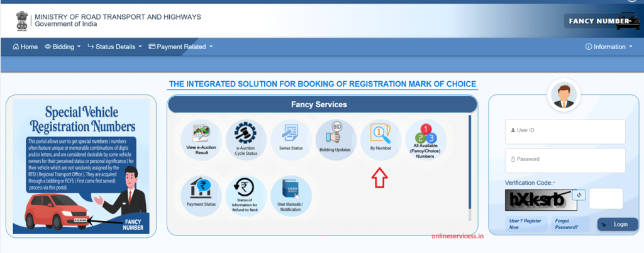644x253 pixels.
Task: Expand the Payment Related dropdown menu
Action: [180, 47]
